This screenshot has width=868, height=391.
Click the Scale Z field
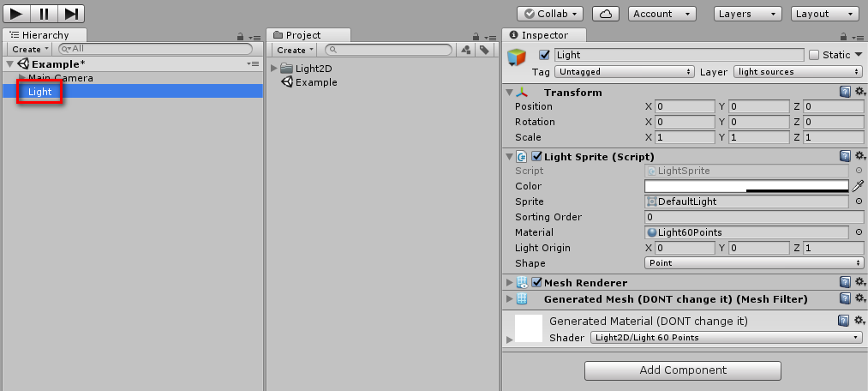(833, 137)
